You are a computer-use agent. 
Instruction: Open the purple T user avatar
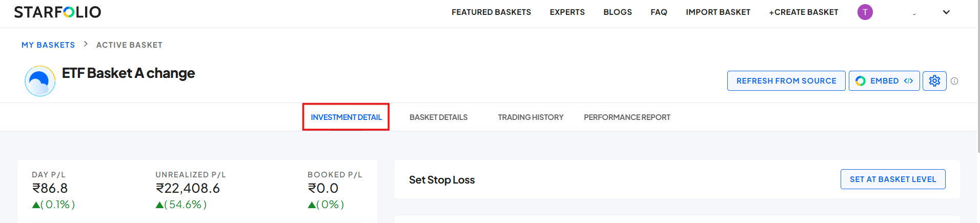point(865,12)
